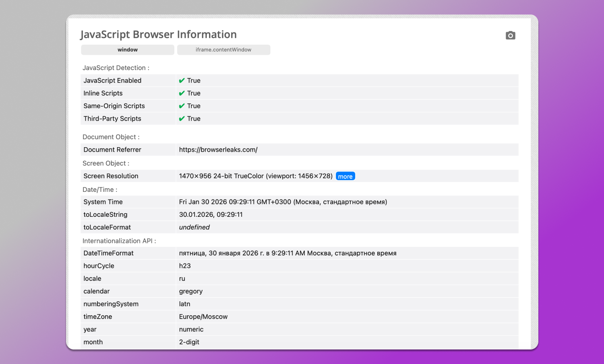Select the hourCycle h23 value

185,265
